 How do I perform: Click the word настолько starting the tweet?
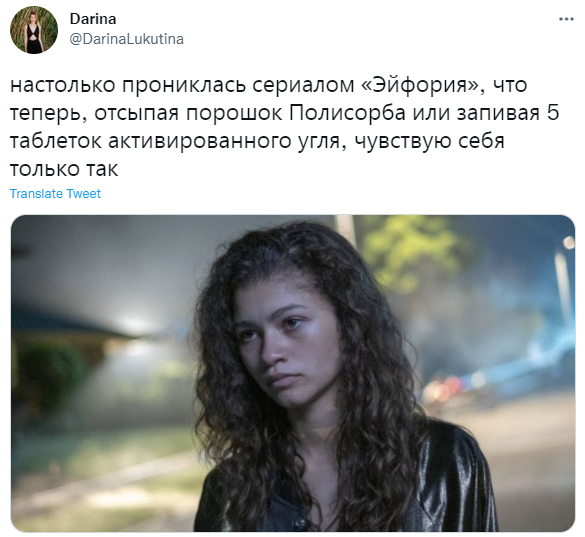pyautogui.click(x=63, y=85)
